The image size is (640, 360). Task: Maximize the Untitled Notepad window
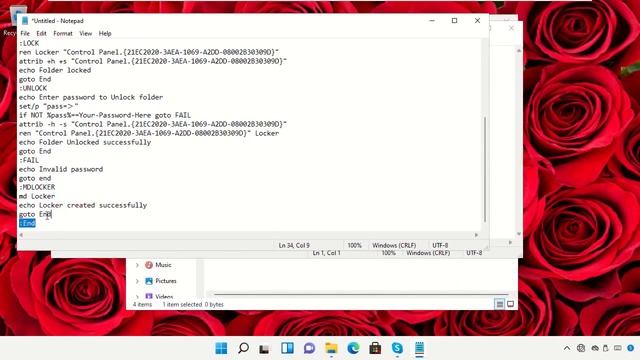454,20
